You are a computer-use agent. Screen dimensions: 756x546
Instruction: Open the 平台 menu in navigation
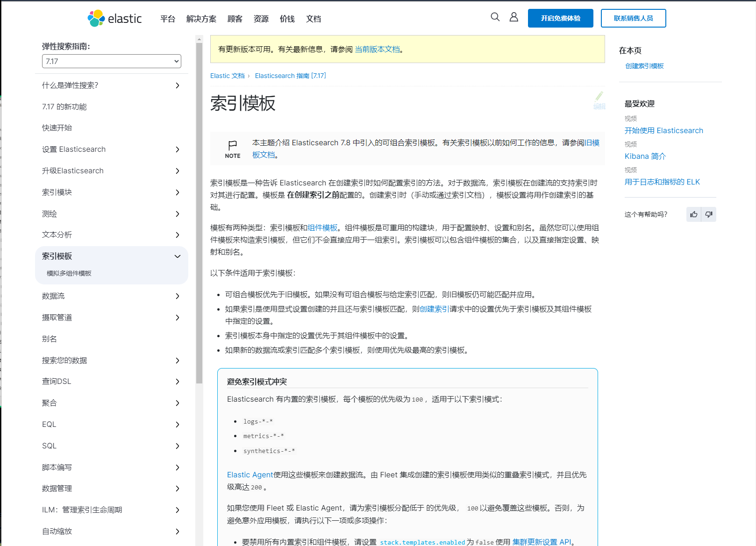(x=167, y=19)
